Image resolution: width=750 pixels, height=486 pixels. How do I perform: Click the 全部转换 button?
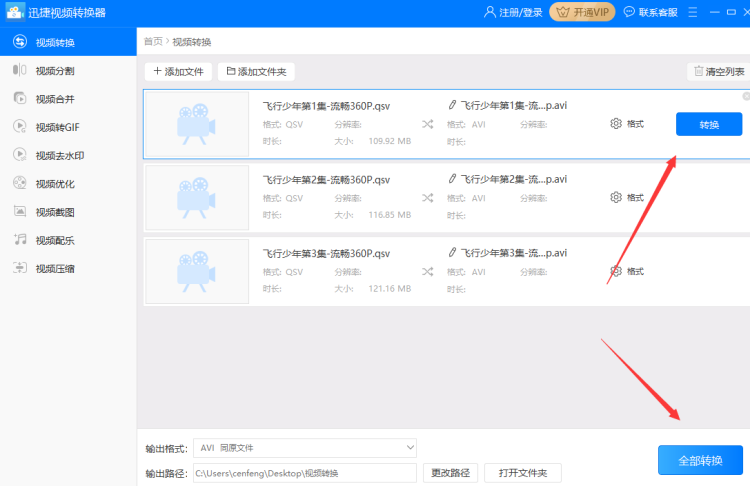pyautogui.click(x=700, y=460)
